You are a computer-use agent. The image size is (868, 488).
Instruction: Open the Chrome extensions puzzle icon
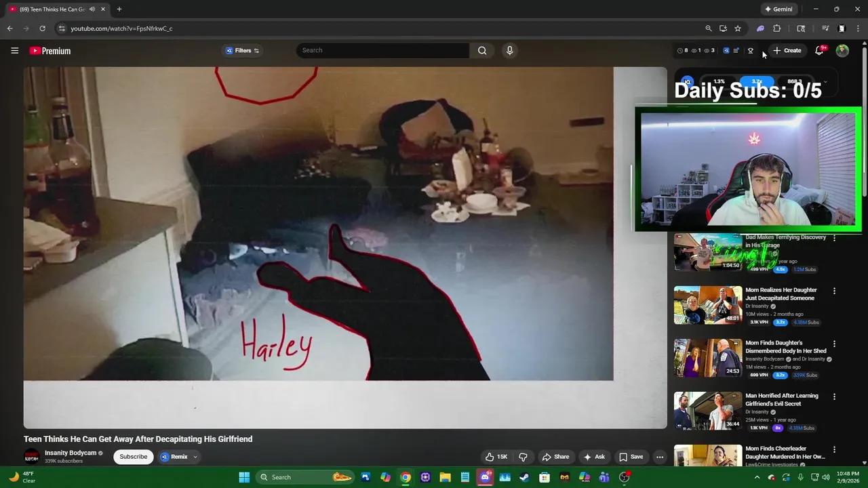click(x=777, y=28)
